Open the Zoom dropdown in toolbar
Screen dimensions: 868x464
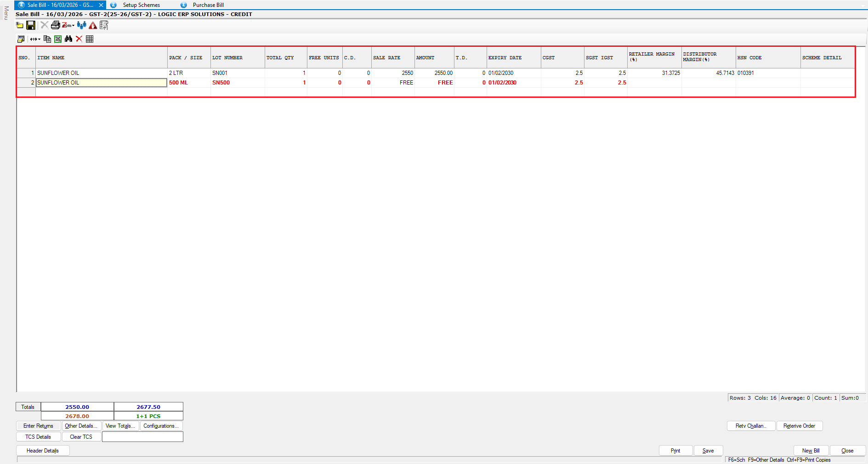[x=68, y=25]
